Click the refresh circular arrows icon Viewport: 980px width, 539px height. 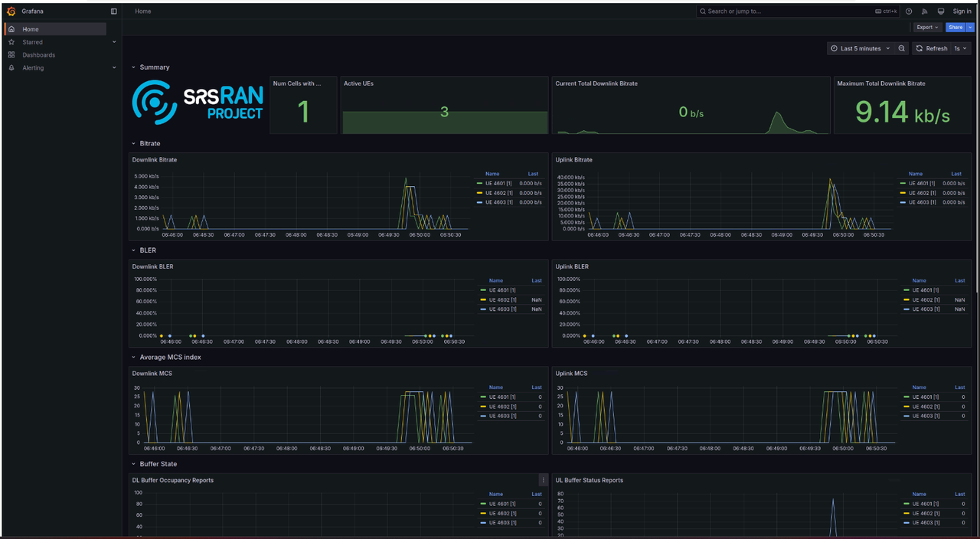(x=920, y=48)
